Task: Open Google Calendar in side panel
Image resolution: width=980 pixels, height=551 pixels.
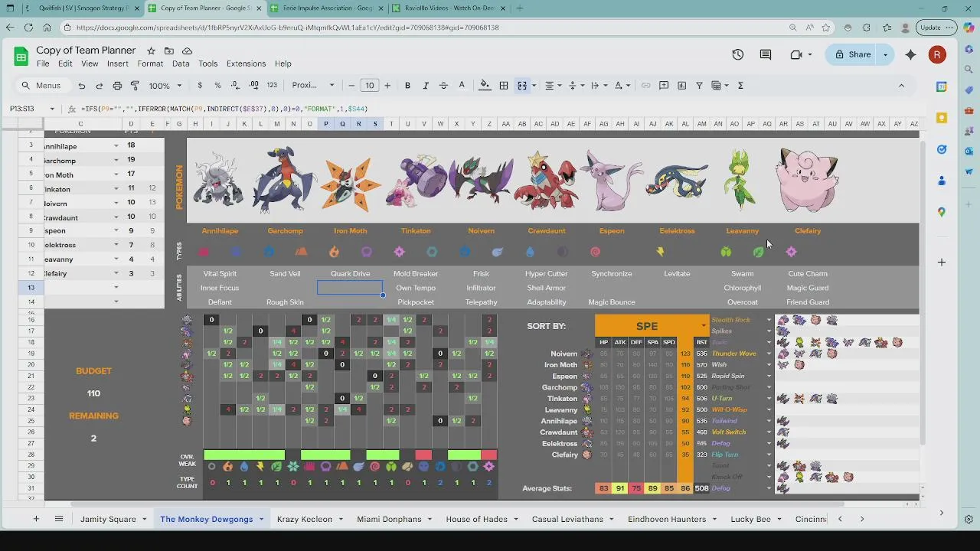Action: (942, 87)
